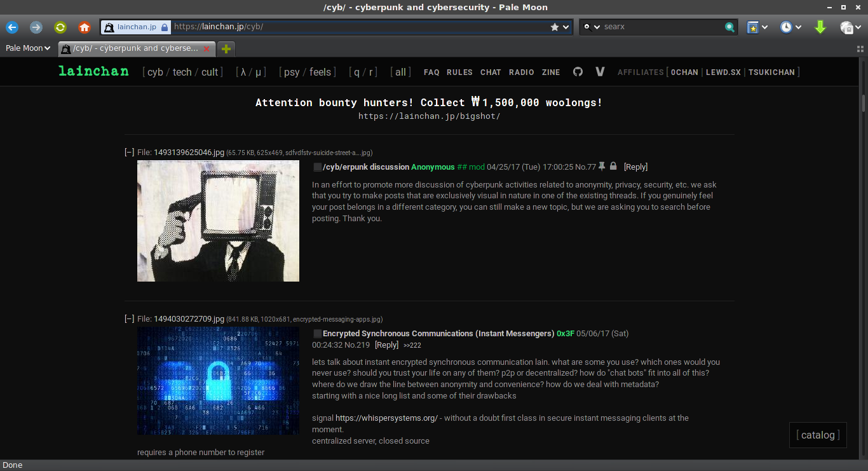The width and height of the screenshot is (868, 471).
Task: Tick the checkbox beside Encrypted Synchronous Communications post
Action: click(x=317, y=334)
